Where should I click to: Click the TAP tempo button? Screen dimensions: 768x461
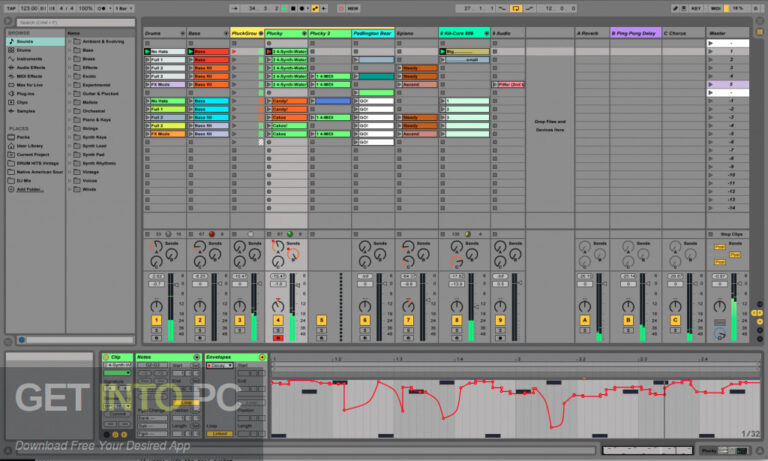[x=11, y=8]
